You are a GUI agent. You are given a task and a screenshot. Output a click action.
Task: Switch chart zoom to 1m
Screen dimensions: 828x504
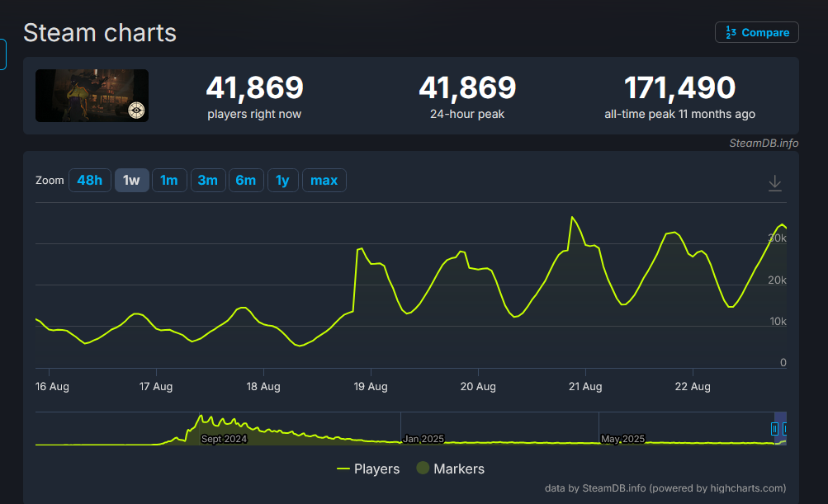[x=169, y=181]
